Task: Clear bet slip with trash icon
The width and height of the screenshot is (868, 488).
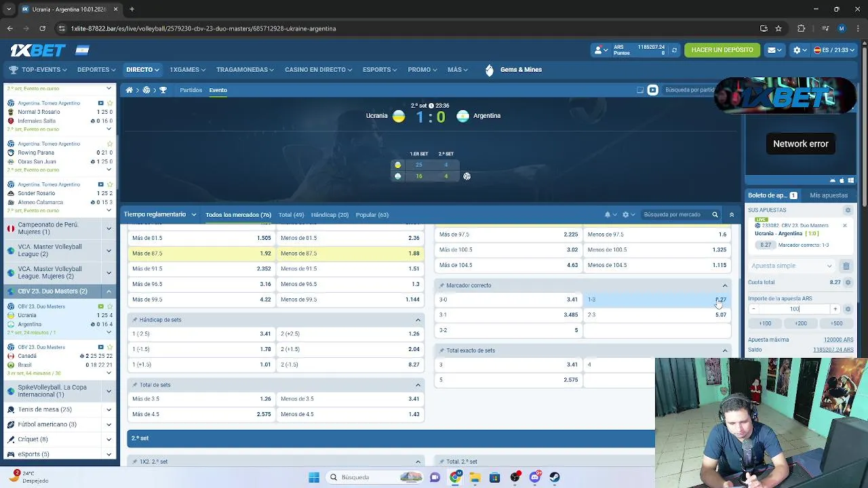Action: point(846,266)
